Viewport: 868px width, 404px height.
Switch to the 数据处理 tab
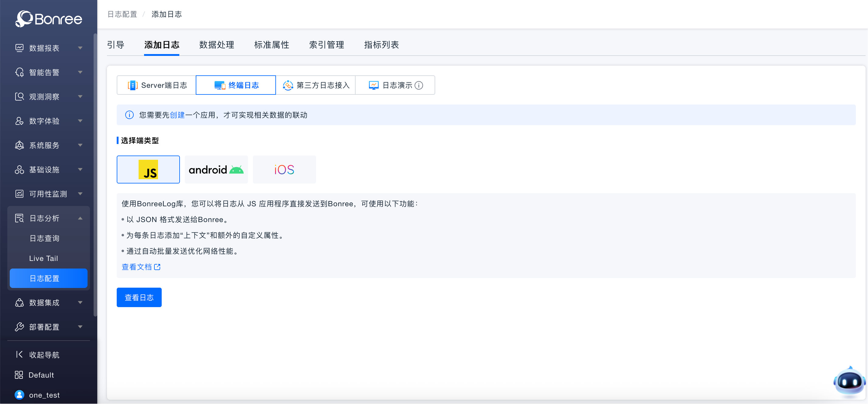point(217,45)
